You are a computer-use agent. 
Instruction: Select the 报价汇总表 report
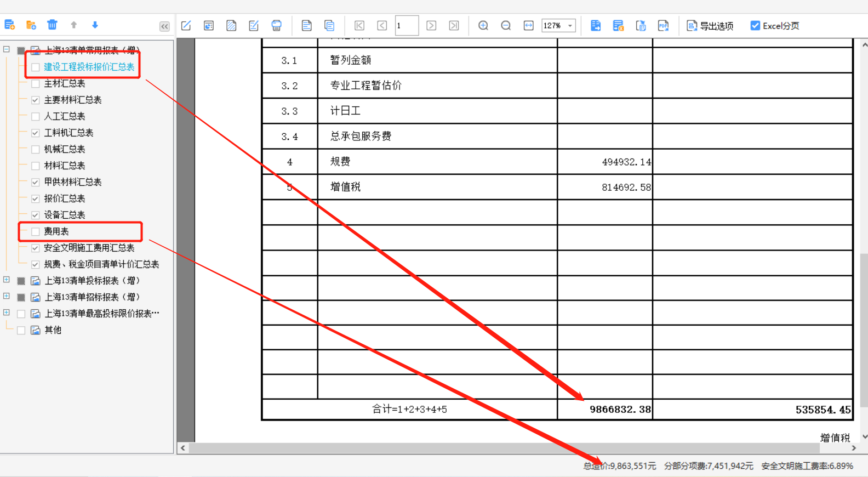tap(65, 198)
